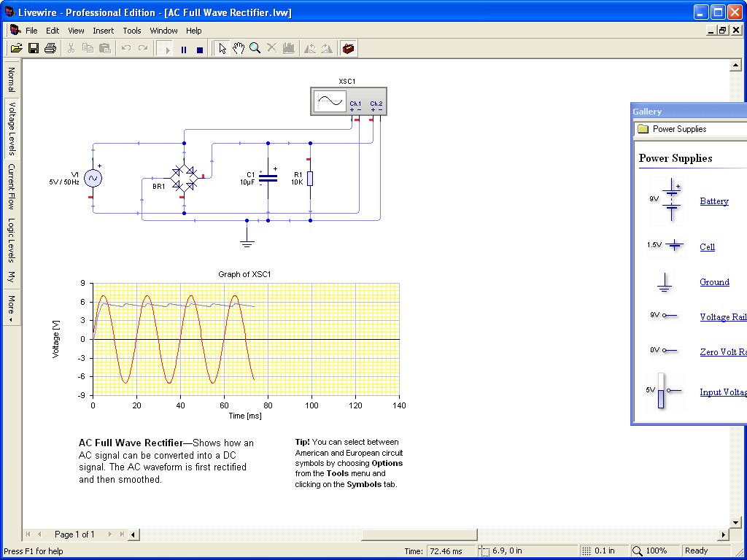Stop the simulation

pos(200,50)
